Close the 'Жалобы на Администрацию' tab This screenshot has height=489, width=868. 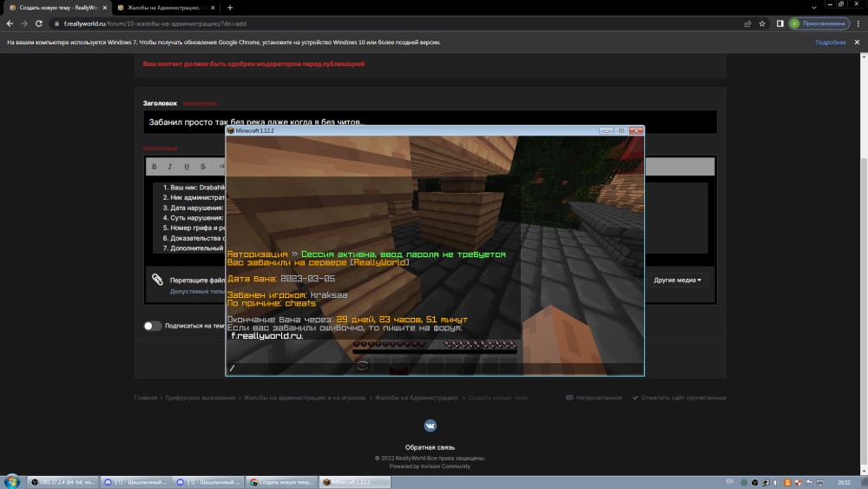click(213, 8)
